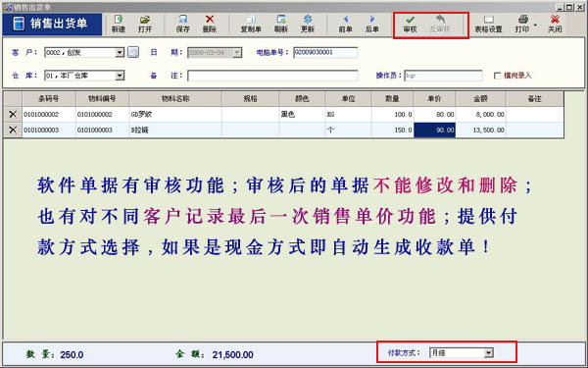The height and width of the screenshot is (368, 588).
Task: Click the customer lookup button beside 客户
Action: (133, 52)
